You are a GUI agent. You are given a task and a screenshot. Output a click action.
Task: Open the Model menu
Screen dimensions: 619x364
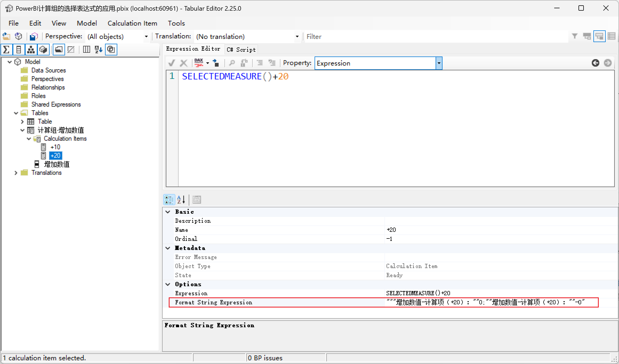point(87,23)
